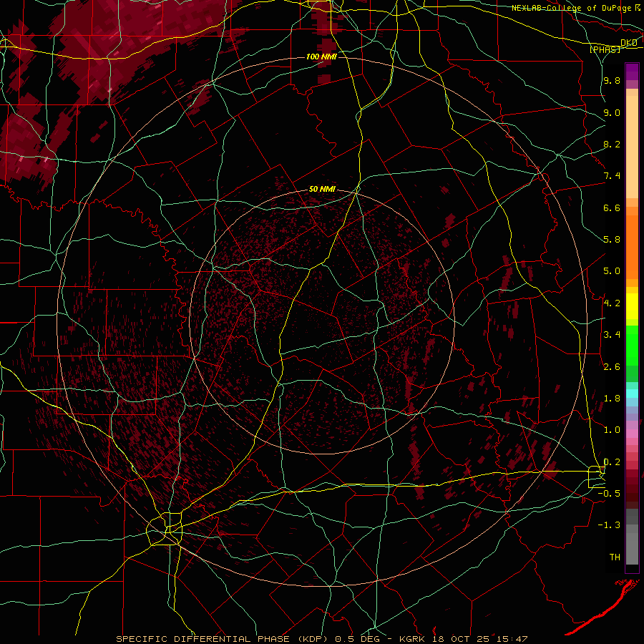Click the 7.4 value on the color scale
The height and width of the screenshot is (644, 644).
pos(612,176)
